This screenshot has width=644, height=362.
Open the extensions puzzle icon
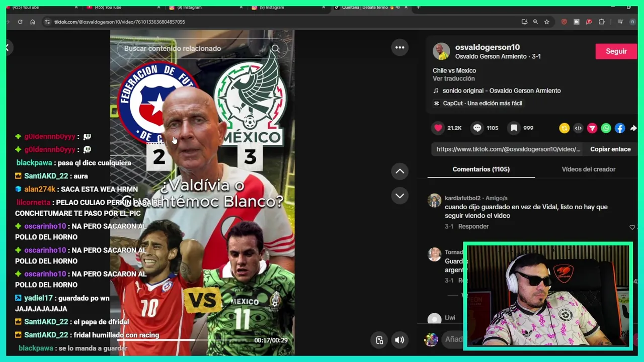(x=601, y=22)
